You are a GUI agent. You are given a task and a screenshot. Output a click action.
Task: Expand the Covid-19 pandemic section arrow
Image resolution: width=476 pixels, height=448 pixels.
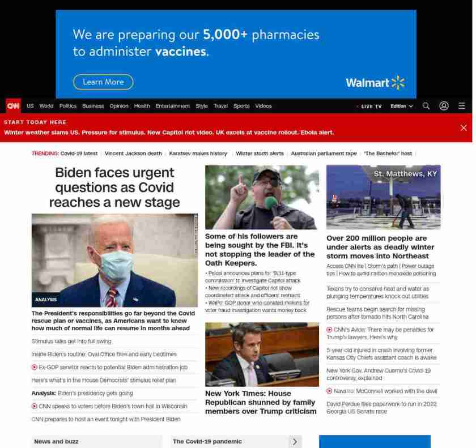click(x=294, y=442)
